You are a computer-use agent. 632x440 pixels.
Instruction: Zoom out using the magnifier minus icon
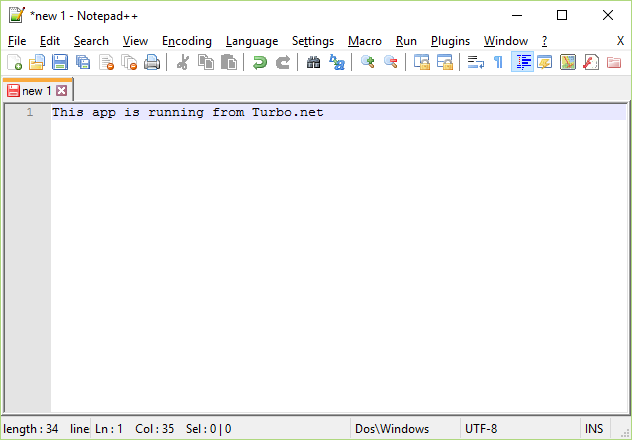pos(391,62)
